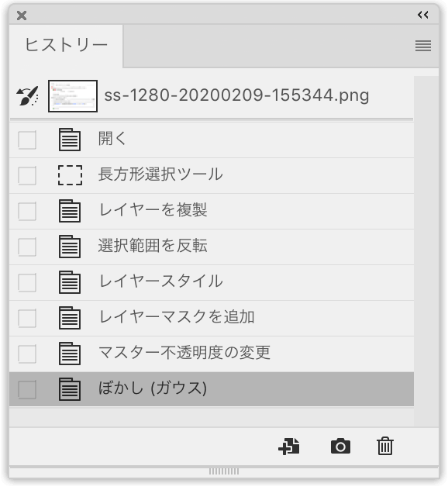
Task: Select ss-1280-20200209-155344.png snapshot thumbnail
Action: pos(73,96)
